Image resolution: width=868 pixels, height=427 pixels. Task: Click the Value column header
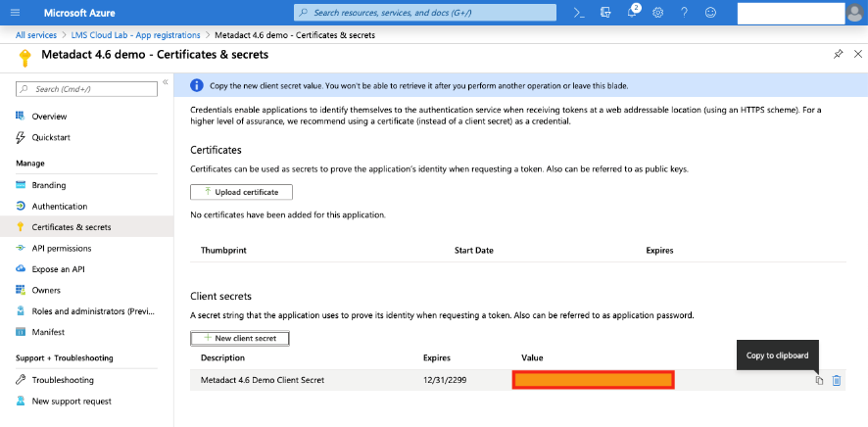[532, 357]
